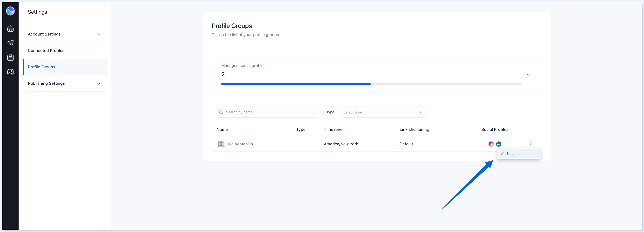
Task: Click the Timezone column header
Action: click(x=333, y=130)
